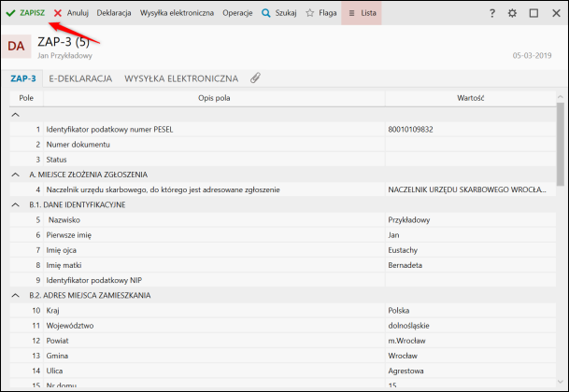Viewport: 569px width, 392px height.
Task: Open help with question mark icon
Action: 492,13
